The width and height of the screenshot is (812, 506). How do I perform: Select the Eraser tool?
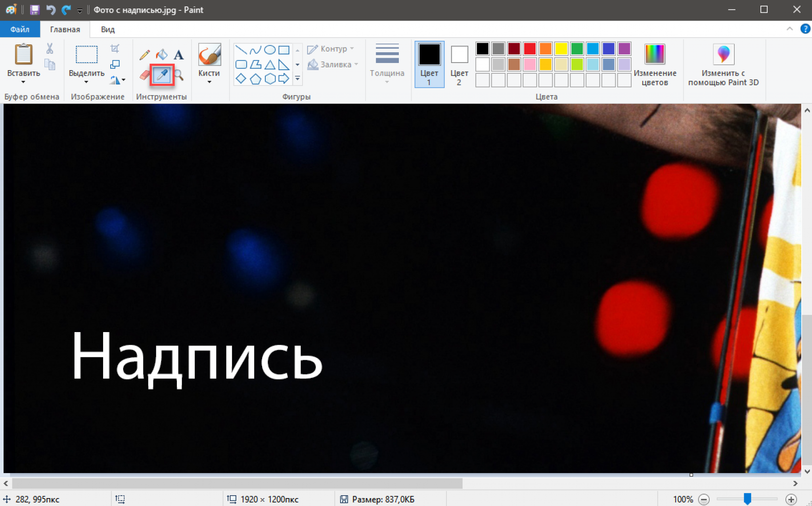[145, 74]
